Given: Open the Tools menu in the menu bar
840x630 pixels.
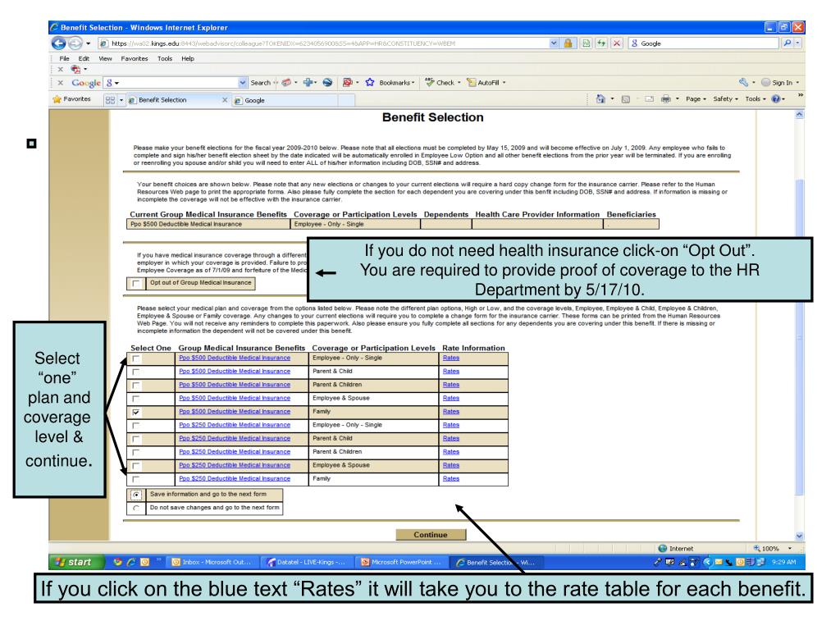Looking at the screenshot, I should 165,58.
